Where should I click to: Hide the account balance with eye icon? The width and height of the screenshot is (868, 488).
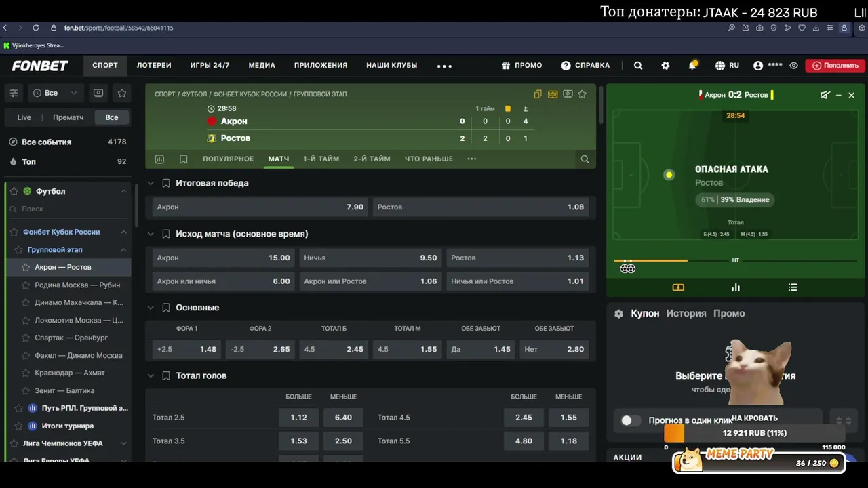[793, 66]
